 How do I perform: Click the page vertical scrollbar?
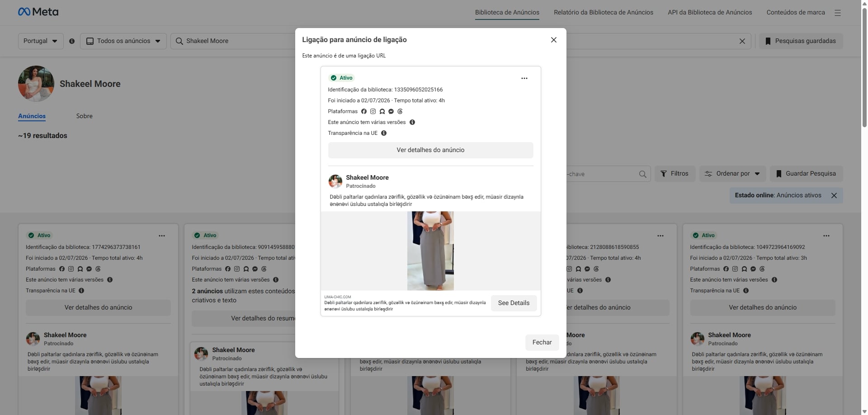click(864, 68)
